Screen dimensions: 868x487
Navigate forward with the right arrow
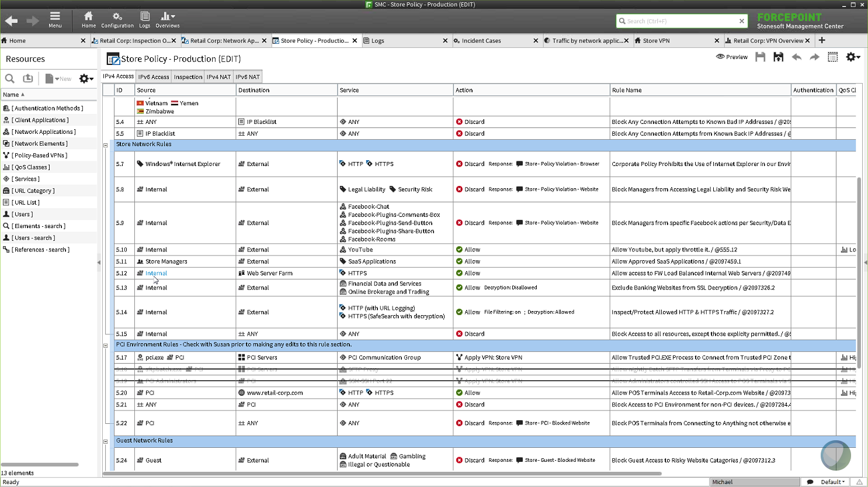[33, 21]
